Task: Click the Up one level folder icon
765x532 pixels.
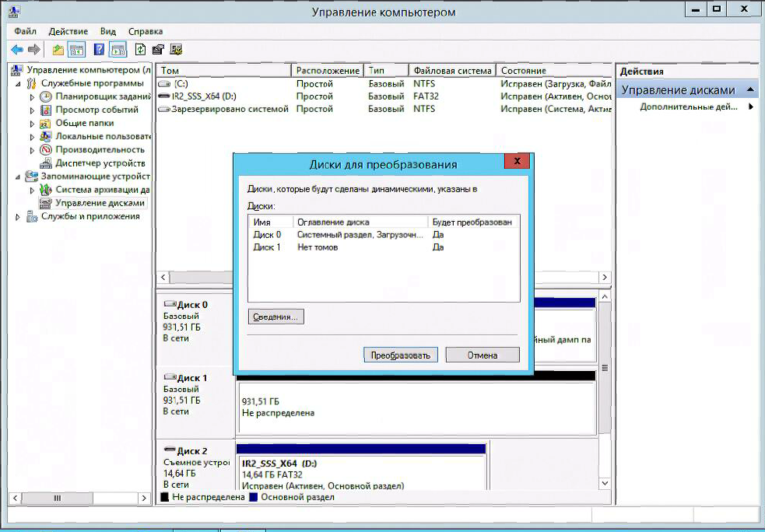Action: click(x=58, y=49)
